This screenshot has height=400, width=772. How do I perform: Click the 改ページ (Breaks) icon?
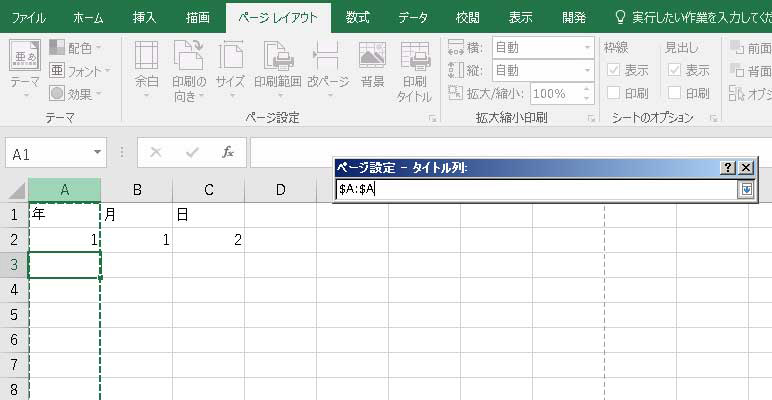tap(326, 67)
